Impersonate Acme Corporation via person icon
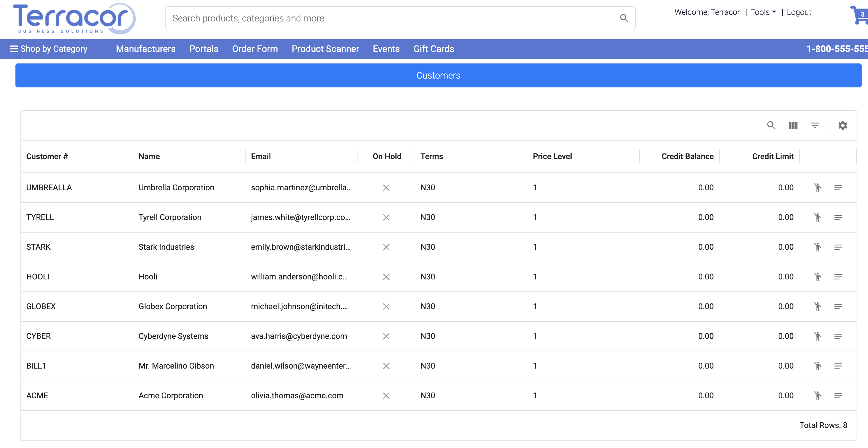868x448 pixels. (x=817, y=395)
